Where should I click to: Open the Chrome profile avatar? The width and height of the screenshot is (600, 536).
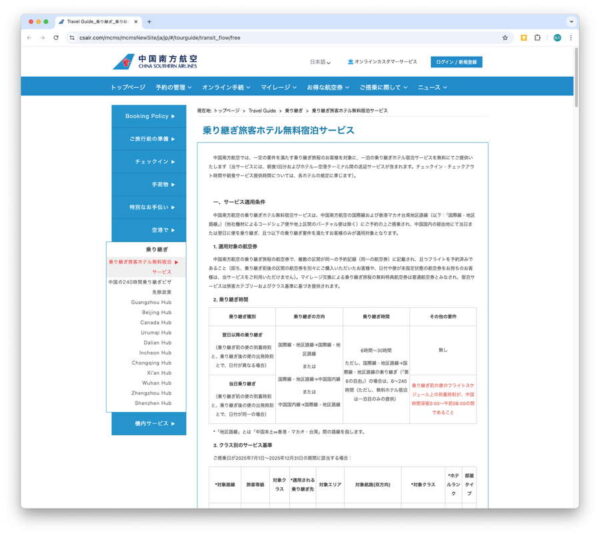(x=557, y=37)
